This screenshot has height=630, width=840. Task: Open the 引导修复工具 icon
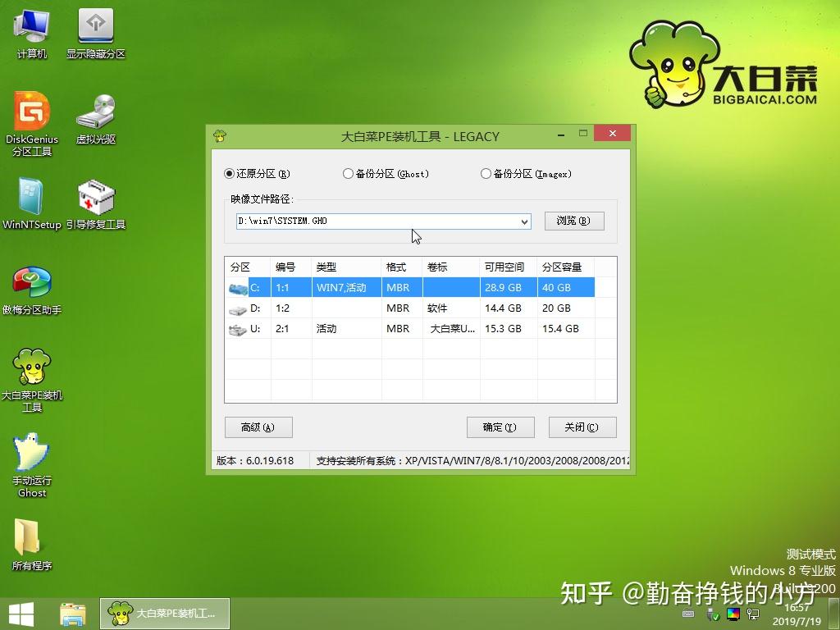pos(95,203)
